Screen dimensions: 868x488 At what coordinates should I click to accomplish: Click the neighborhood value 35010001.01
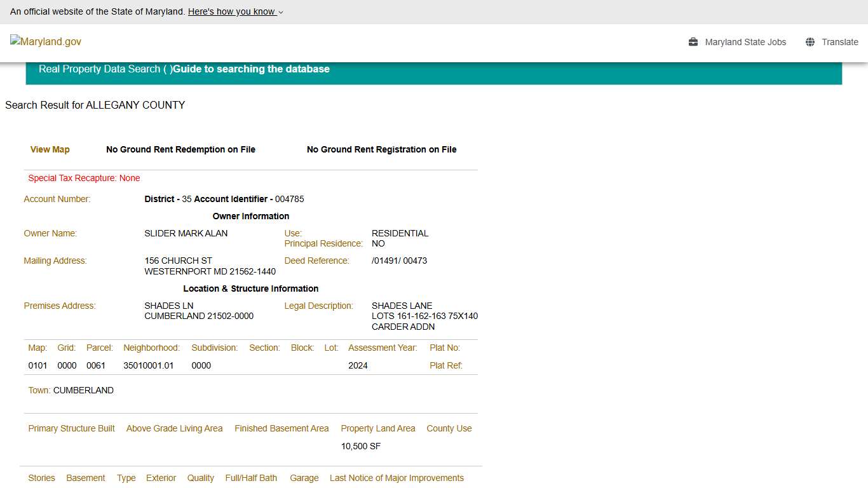pyautogui.click(x=148, y=365)
